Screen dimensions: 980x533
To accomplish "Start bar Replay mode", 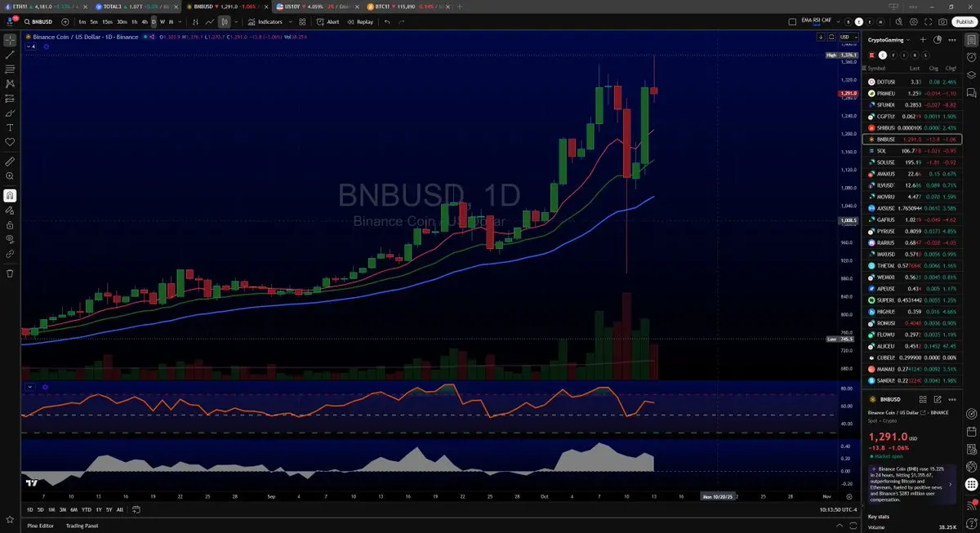I will [360, 22].
